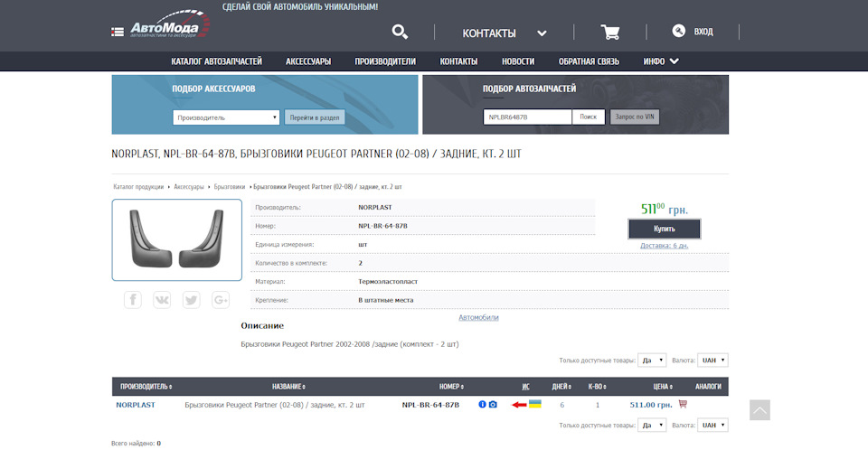Open breadcrumb Аксессуары
The image size is (868, 459).
pyautogui.click(x=189, y=187)
